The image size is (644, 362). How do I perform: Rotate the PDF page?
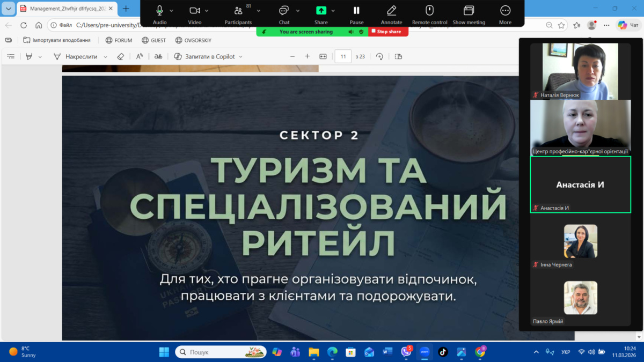[x=380, y=56]
